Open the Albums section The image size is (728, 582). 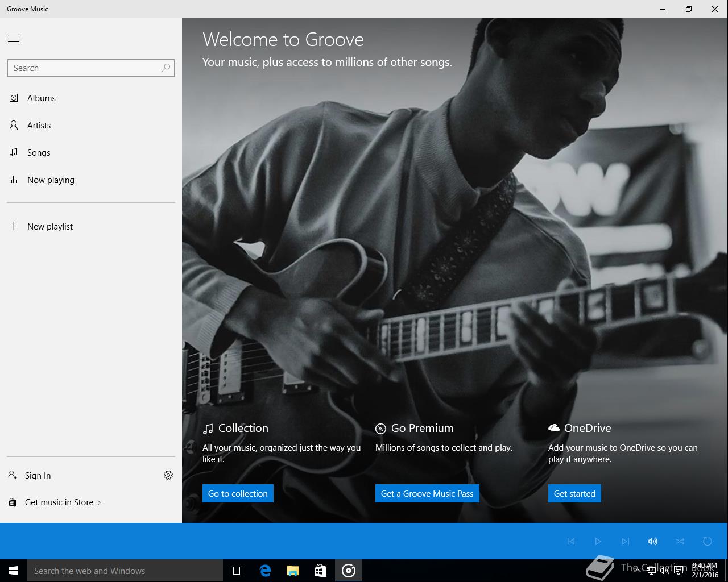[x=91, y=98]
